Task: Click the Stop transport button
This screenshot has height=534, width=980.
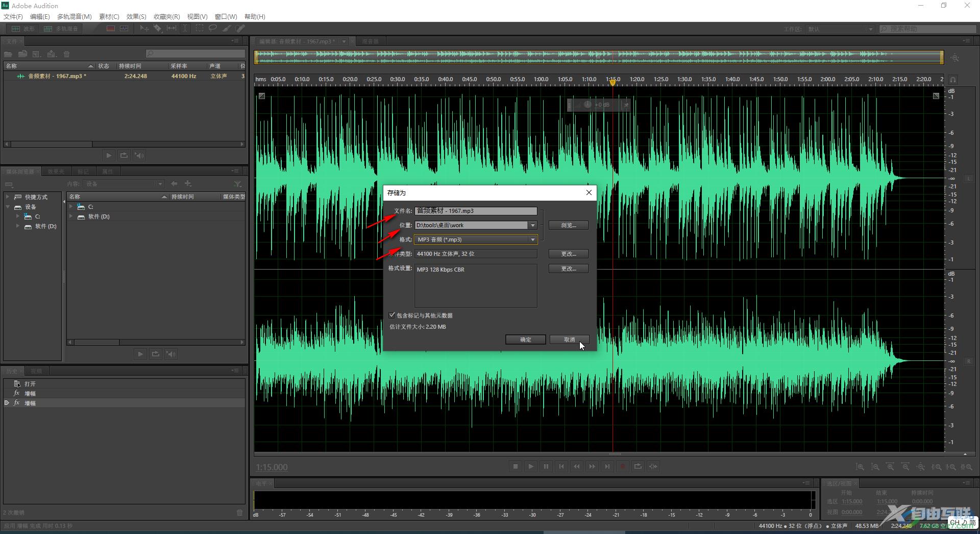Action: [x=516, y=467]
